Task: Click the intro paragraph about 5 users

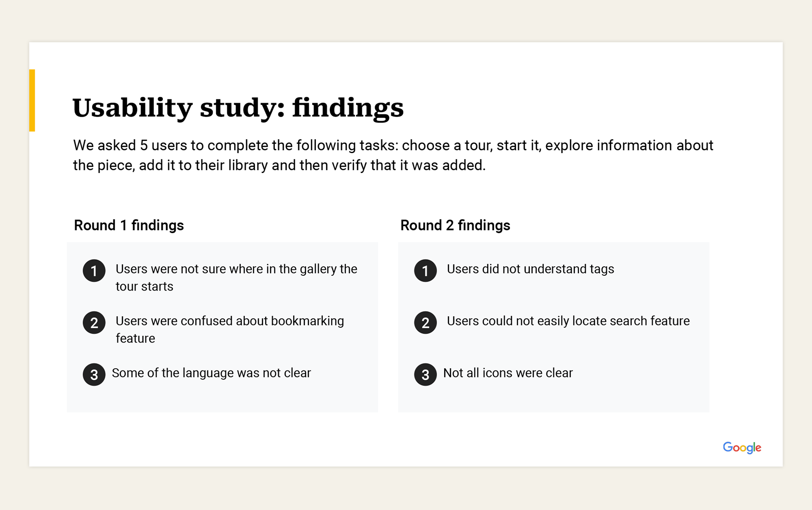Action: [393, 155]
